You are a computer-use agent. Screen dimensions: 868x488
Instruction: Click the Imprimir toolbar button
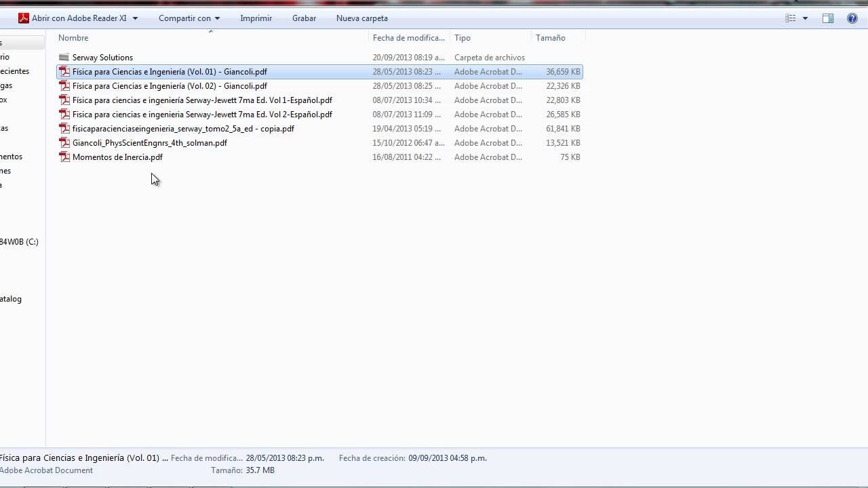pos(256,18)
